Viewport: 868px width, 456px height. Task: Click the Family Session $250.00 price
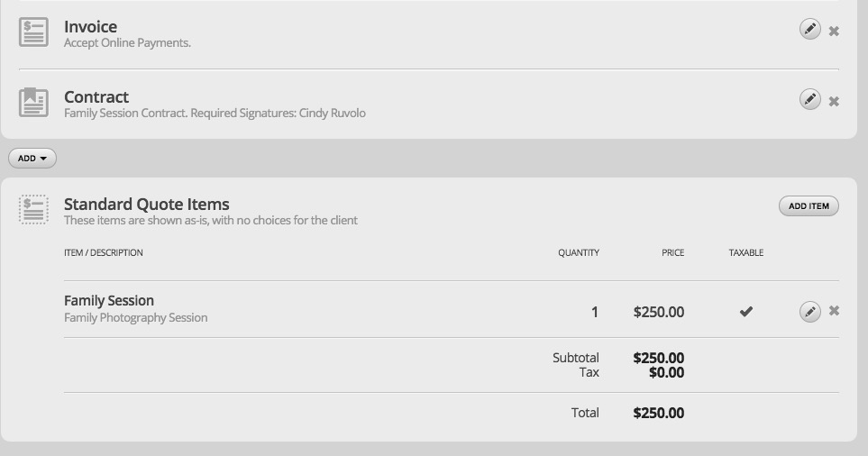(659, 312)
